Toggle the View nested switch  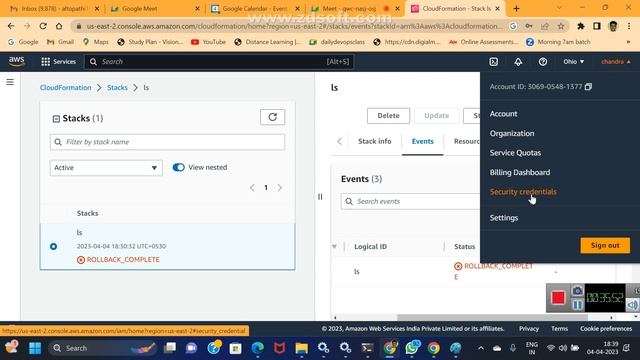click(178, 167)
